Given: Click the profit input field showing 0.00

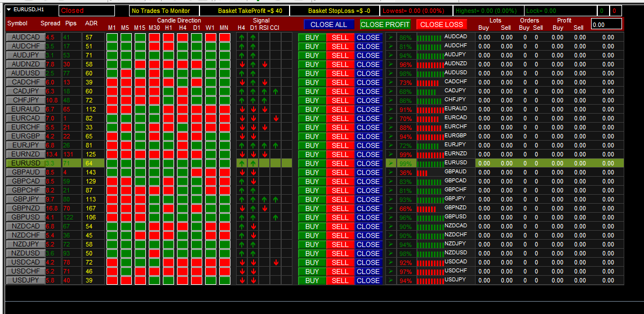Looking at the screenshot, I should tap(607, 24).
